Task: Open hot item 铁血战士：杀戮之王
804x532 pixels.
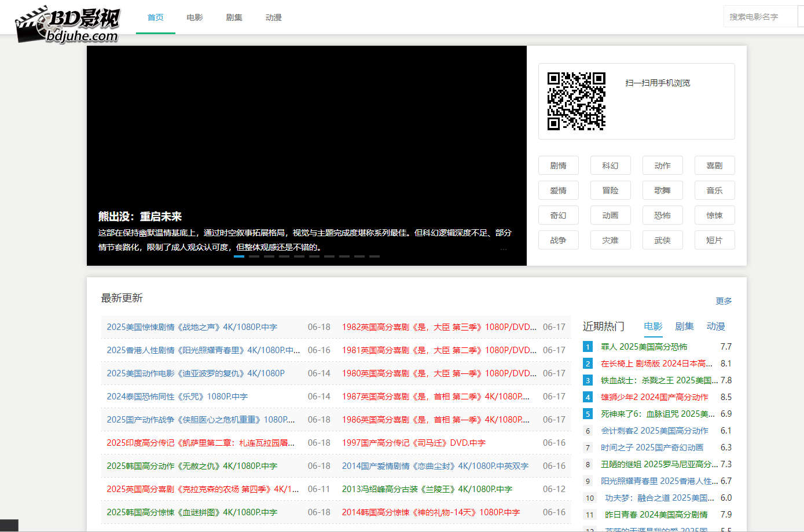Action: coord(659,380)
